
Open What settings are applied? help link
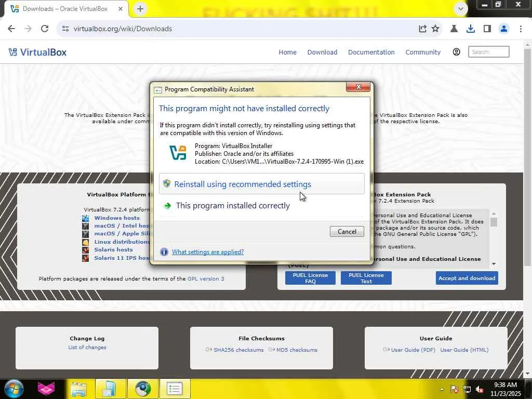[x=208, y=252]
